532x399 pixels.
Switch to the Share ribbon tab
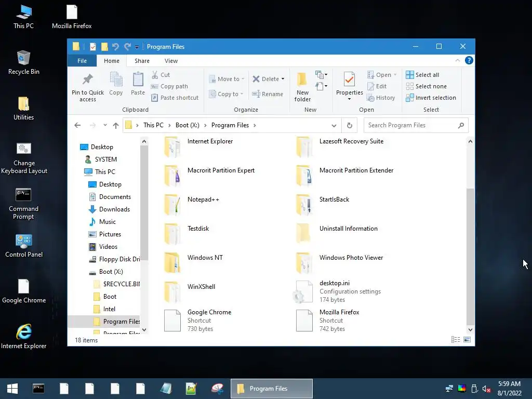pos(142,61)
